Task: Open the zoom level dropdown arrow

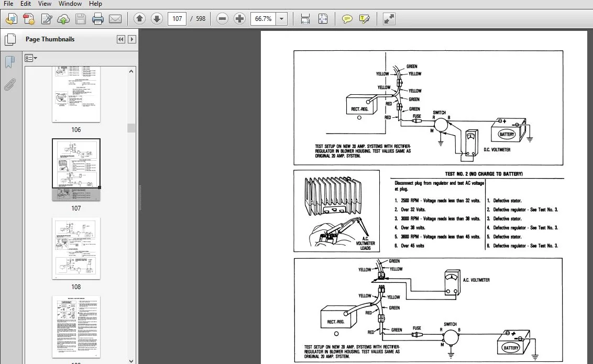Action: pyautogui.click(x=282, y=18)
